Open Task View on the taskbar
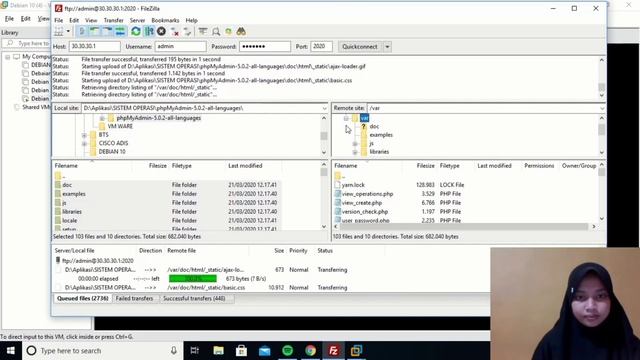This screenshot has width=640, height=360. (195, 351)
